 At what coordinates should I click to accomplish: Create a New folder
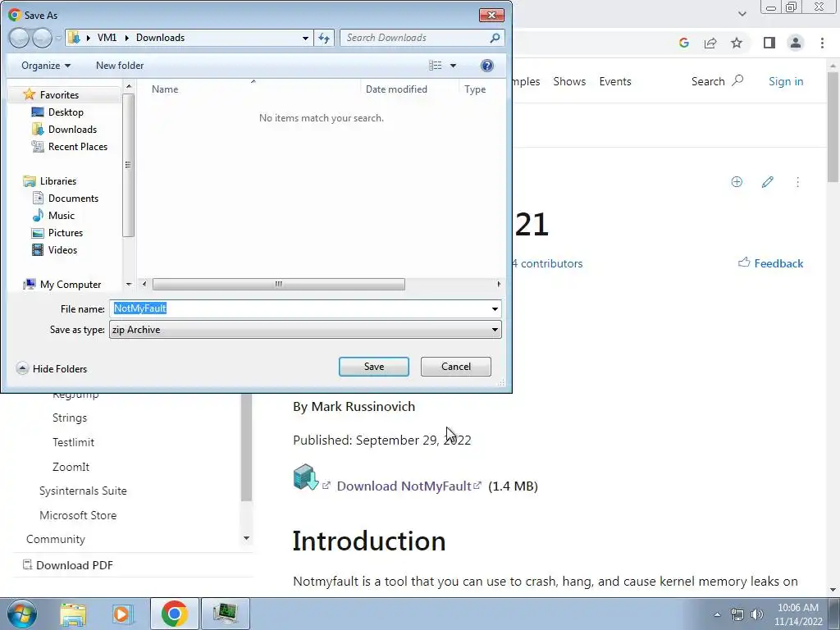pos(120,66)
